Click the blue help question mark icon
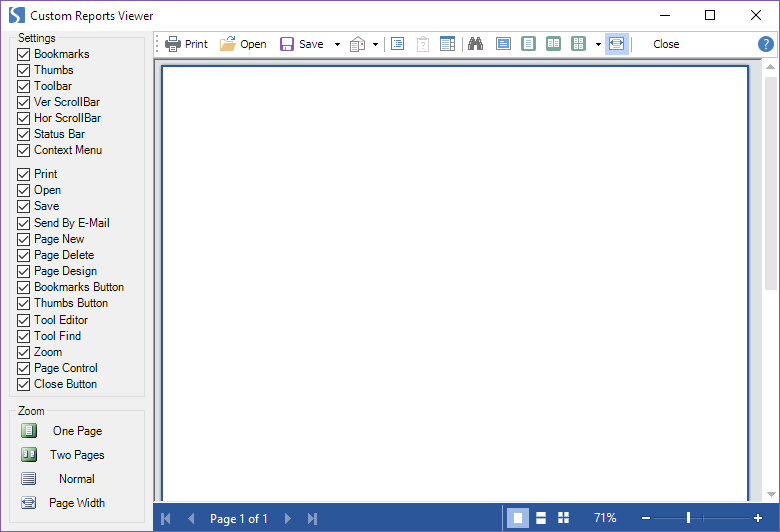The height and width of the screenshot is (532, 780). pos(765,44)
